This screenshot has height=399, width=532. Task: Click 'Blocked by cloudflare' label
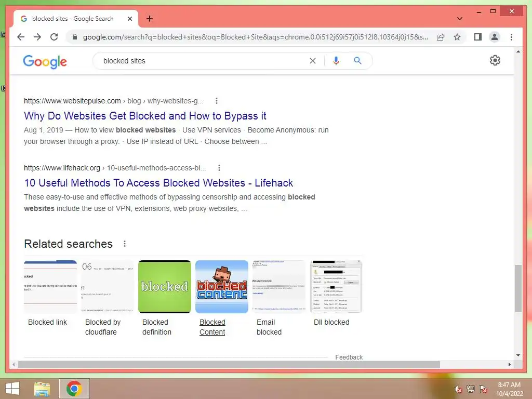point(103,327)
